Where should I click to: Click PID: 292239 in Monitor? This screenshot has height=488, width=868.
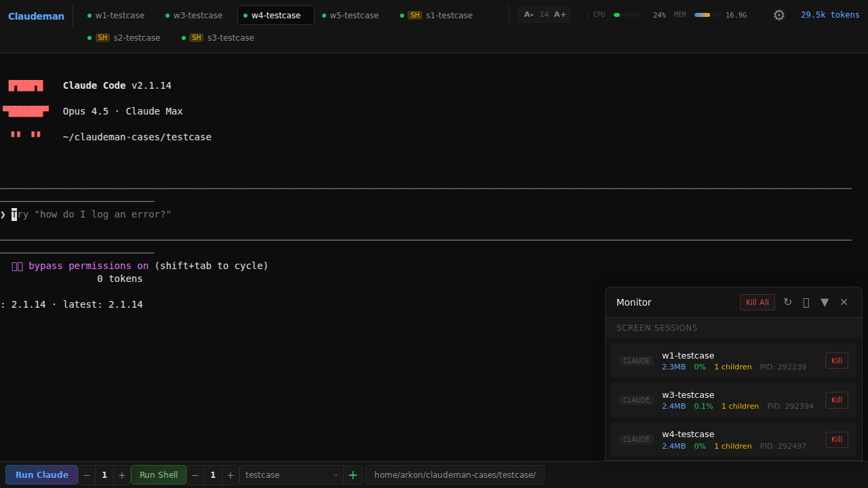tap(783, 367)
